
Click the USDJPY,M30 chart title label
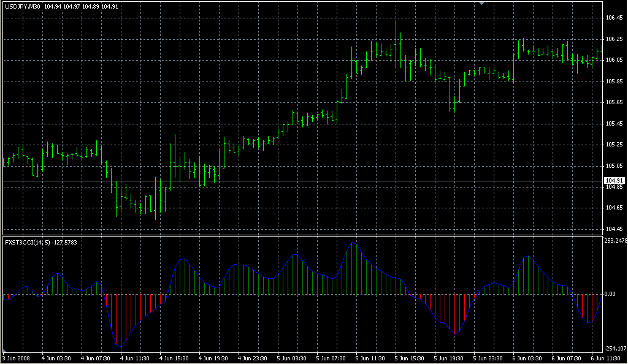pos(23,7)
